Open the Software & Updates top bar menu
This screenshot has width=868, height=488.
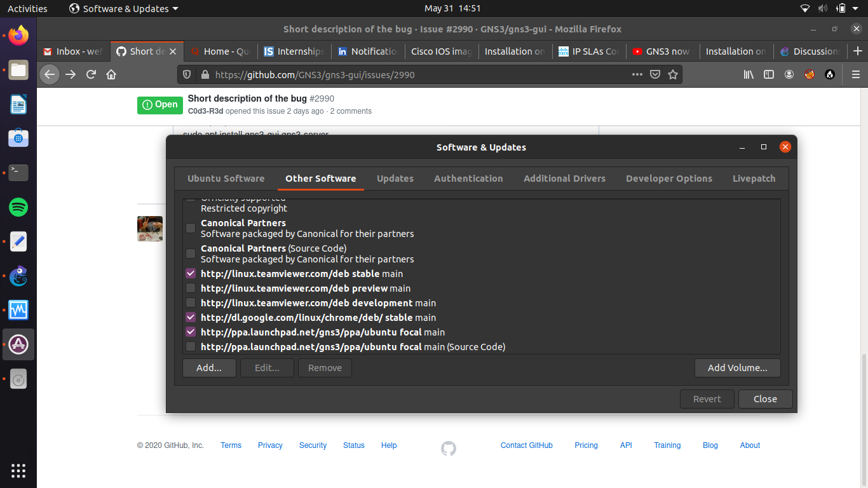tap(123, 8)
